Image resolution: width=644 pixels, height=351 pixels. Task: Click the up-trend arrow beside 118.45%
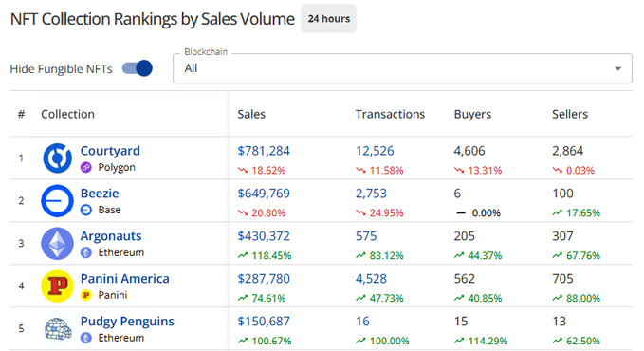(243, 255)
